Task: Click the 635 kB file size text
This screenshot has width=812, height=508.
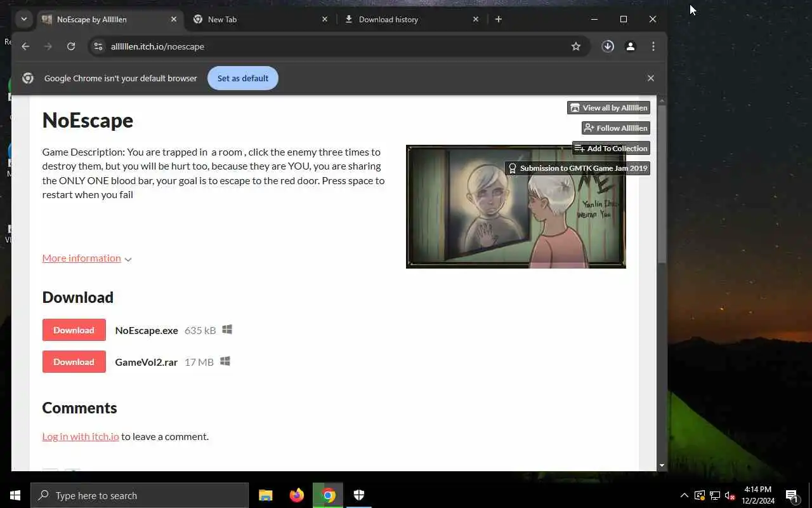Action: [200, 330]
